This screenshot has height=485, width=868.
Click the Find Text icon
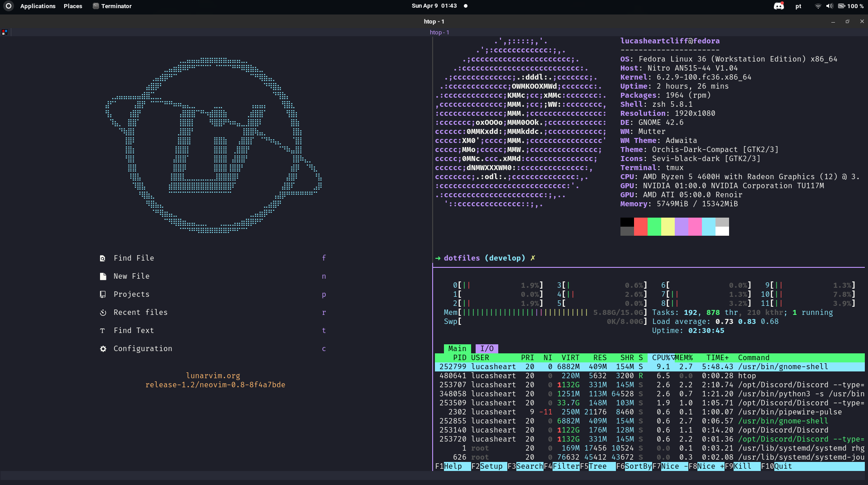(x=103, y=331)
